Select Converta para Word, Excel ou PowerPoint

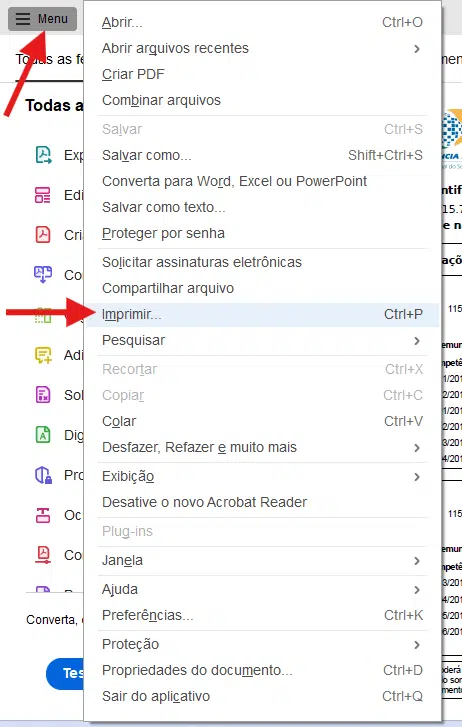tap(262, 181)
